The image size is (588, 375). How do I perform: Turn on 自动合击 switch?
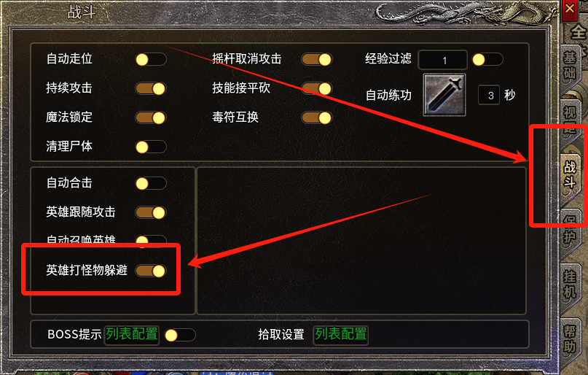pyautogui.click(x=151, y=183)
